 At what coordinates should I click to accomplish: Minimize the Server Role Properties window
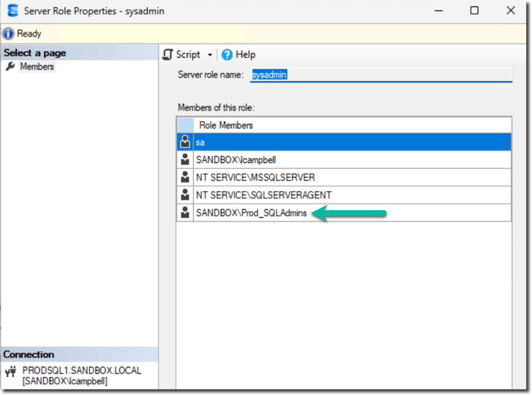[x=439, y=11]
